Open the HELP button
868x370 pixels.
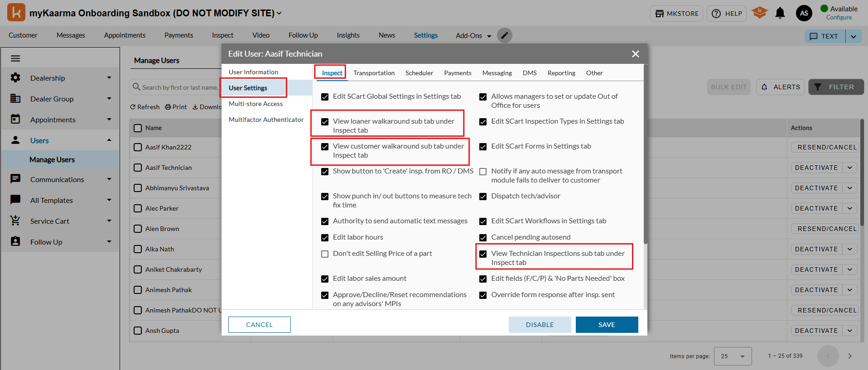pos(727,14)
